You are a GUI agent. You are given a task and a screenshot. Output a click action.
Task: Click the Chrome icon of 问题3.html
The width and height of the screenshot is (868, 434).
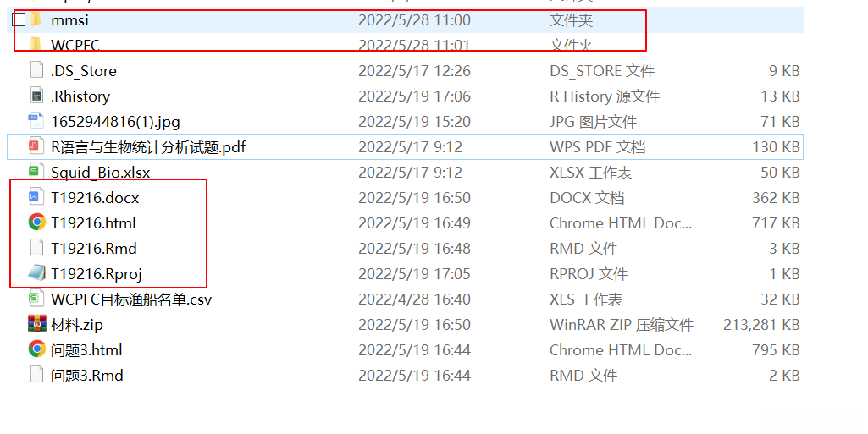(36, 349)
